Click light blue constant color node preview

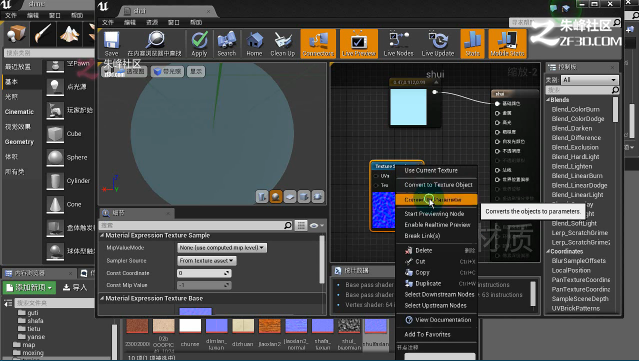coord(408,107)
